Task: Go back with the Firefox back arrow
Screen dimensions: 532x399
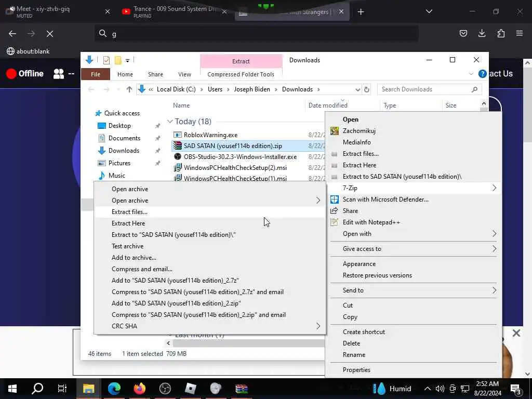Action: pos(12,34)
